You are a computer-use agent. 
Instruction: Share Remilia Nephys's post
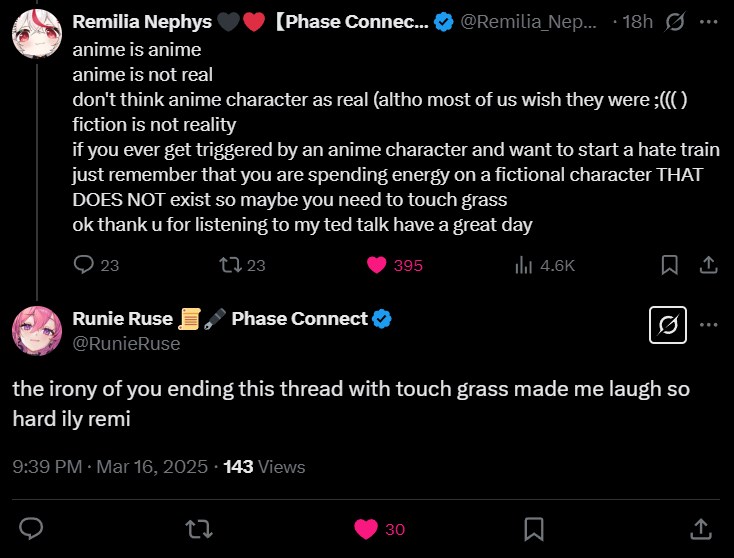tap(707, 265)
